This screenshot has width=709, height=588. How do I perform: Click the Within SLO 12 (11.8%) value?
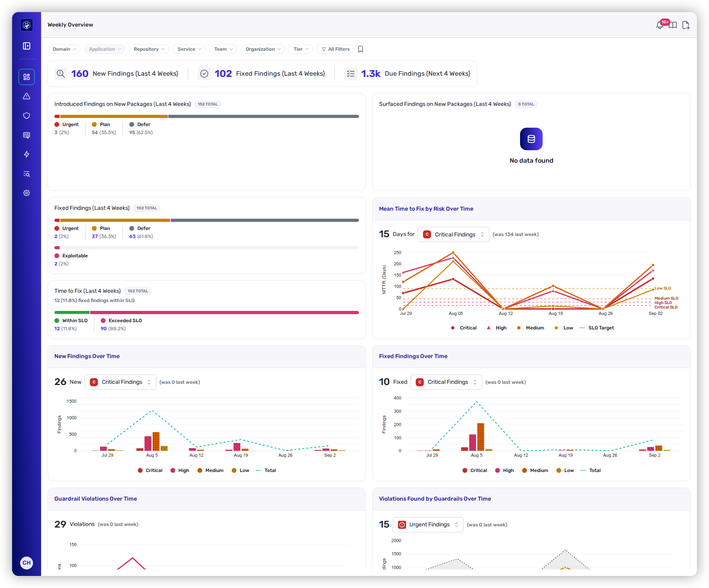[66, 329]
